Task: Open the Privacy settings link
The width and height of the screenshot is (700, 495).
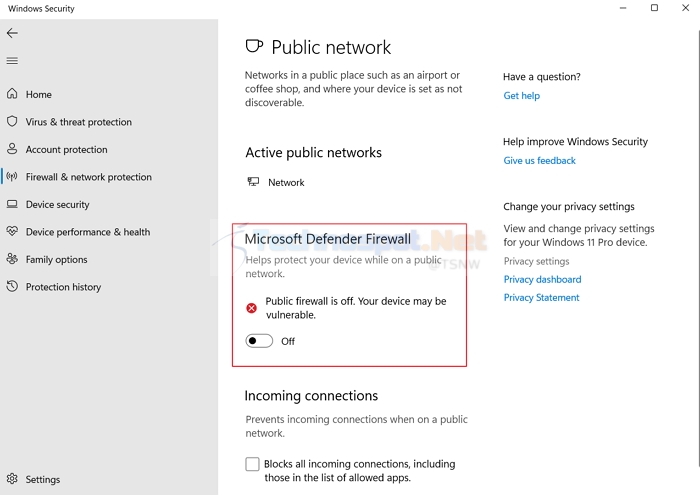Action: [x=536, y=261]
